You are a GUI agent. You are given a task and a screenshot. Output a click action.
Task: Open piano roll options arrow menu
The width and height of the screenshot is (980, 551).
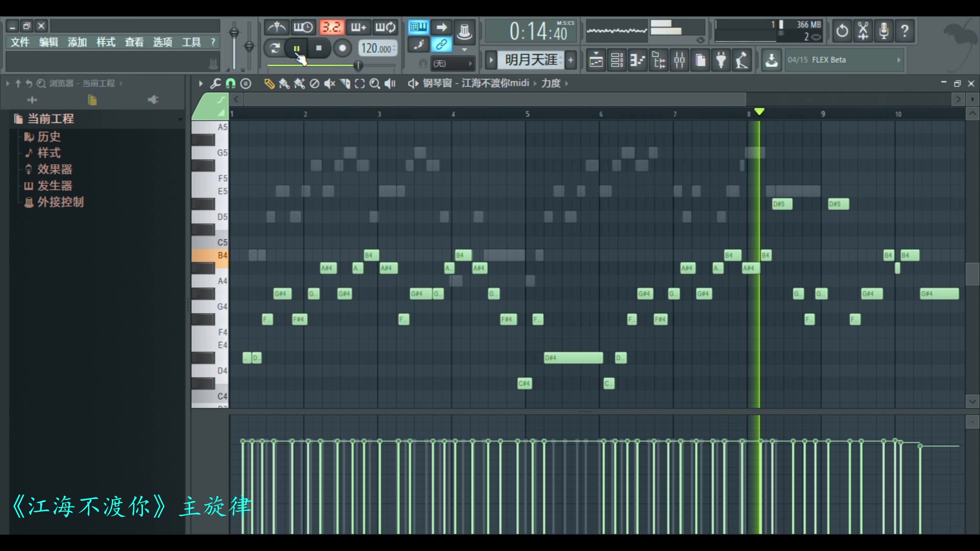(x=201, y=83)
